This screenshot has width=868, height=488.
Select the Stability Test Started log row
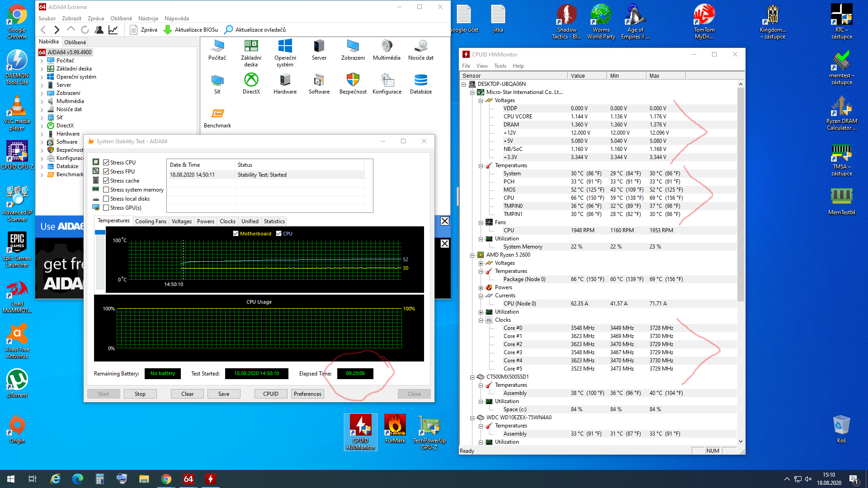(x=267, y=175)
